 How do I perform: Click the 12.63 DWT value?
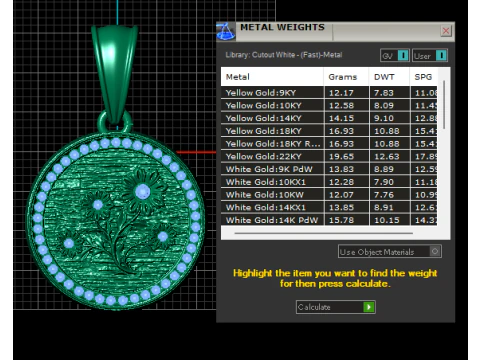(387, 157)
